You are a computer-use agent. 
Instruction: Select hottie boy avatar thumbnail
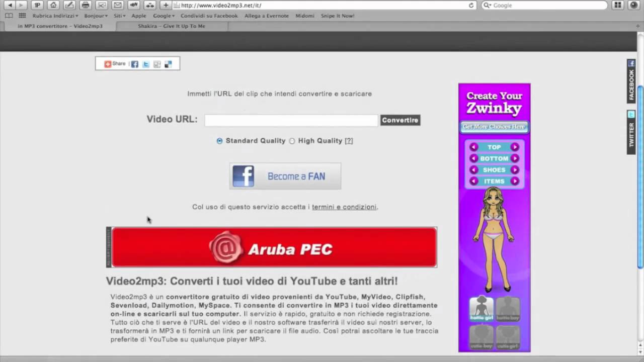(x=508, y=309)
